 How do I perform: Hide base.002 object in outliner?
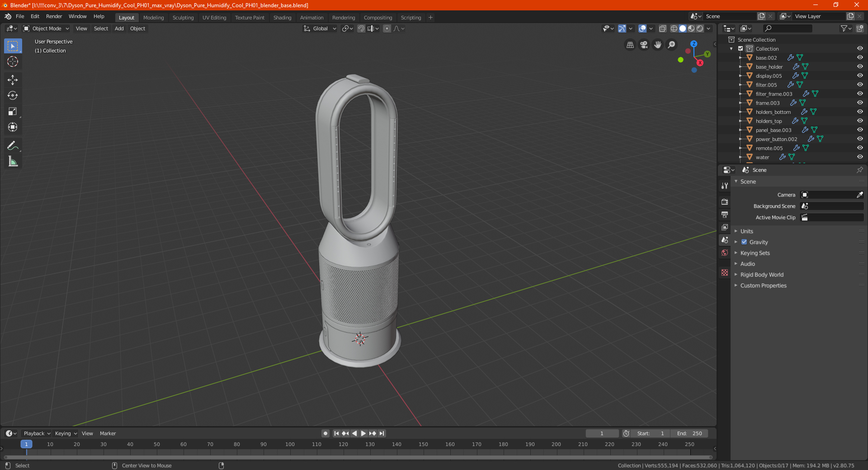(860, 57)
